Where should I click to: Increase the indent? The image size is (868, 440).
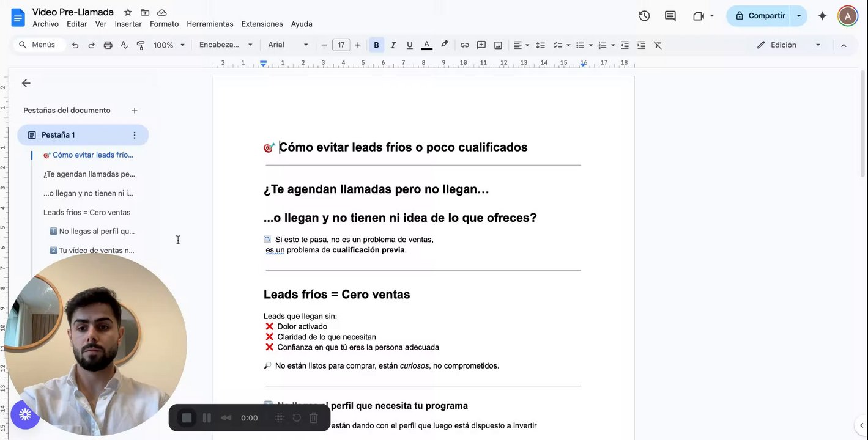click(641, 45)
